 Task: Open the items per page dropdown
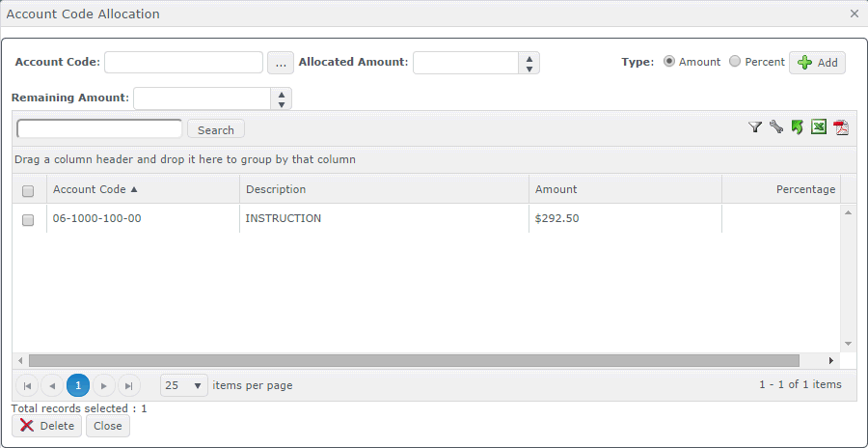(183, 385)
